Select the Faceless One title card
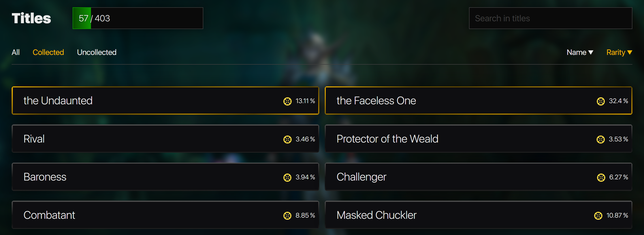The width and height of the screenshot is (644, 235). (478, 100)
